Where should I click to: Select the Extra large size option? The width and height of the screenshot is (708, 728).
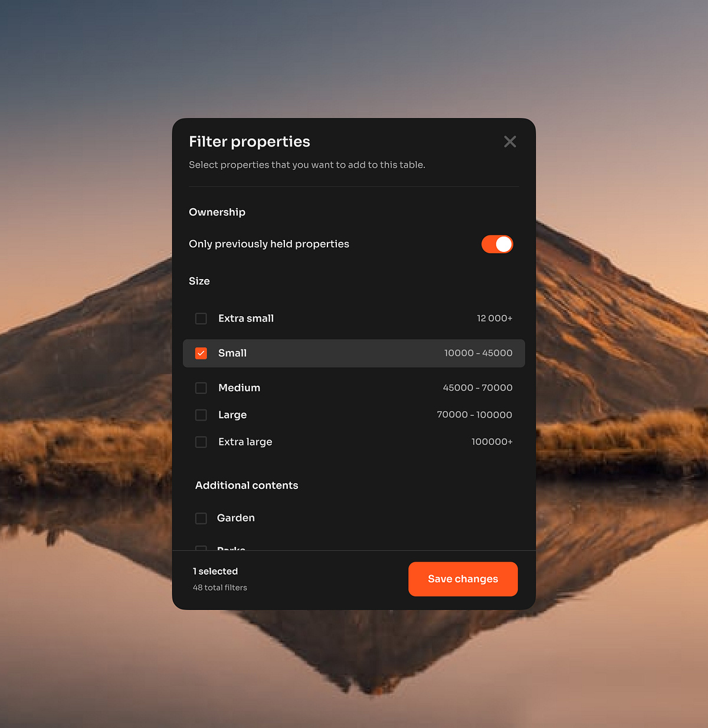coord(201,441)
